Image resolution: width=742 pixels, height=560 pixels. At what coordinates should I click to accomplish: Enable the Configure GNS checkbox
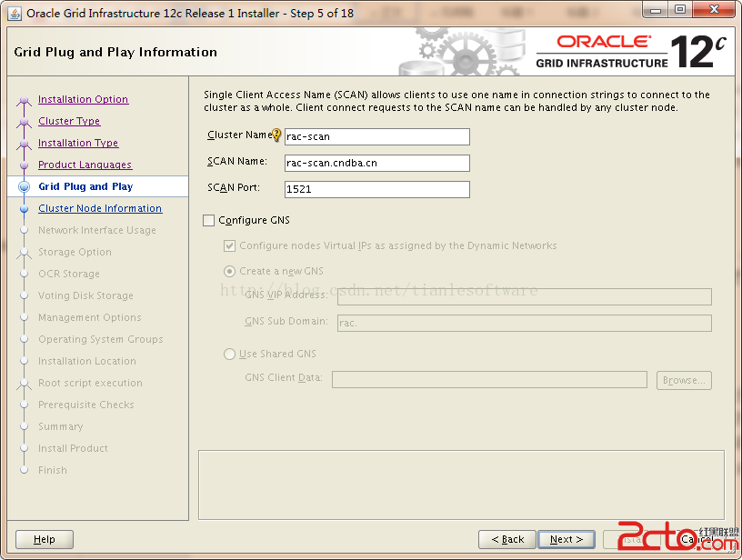click(x=209, y=220)
